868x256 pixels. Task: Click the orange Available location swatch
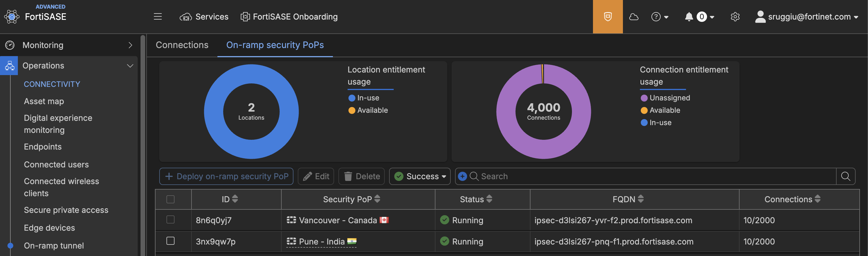(351, 110)
